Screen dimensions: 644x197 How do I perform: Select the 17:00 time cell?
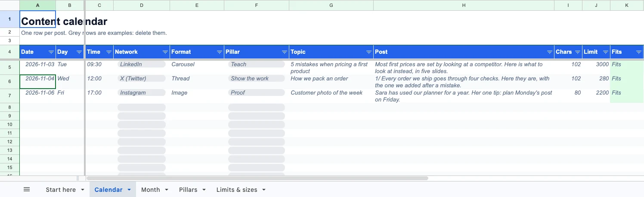point(99,95)
